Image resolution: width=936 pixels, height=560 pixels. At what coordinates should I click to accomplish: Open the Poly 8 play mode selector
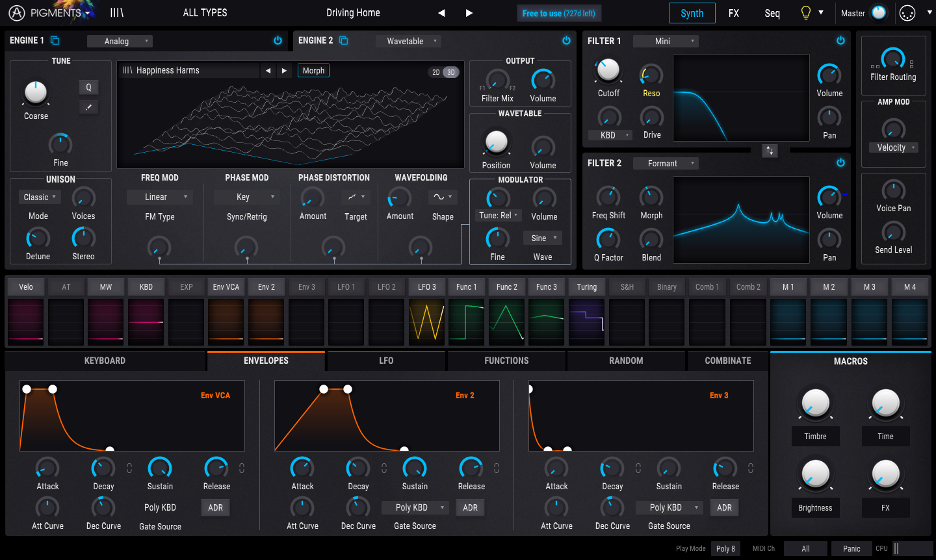725,549
